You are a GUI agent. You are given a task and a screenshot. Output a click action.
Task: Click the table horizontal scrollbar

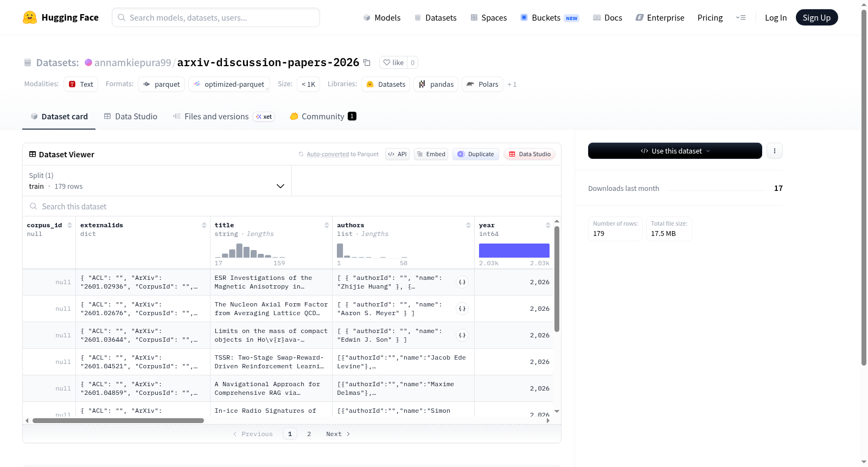pos(118,420)
